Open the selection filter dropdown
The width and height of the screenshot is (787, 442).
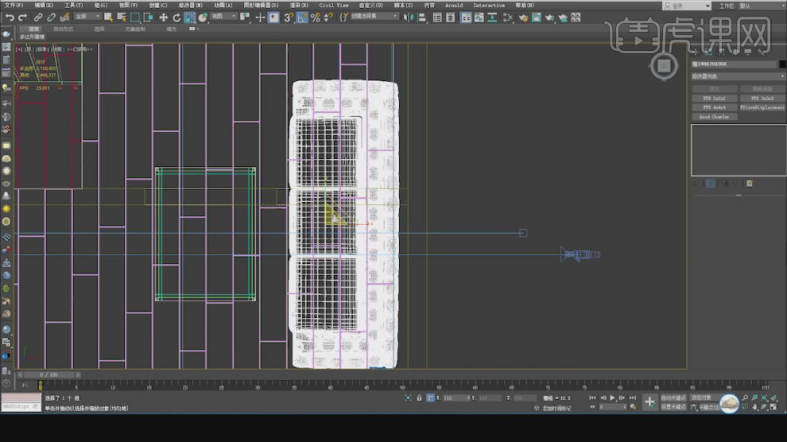[x=87, y=17]
